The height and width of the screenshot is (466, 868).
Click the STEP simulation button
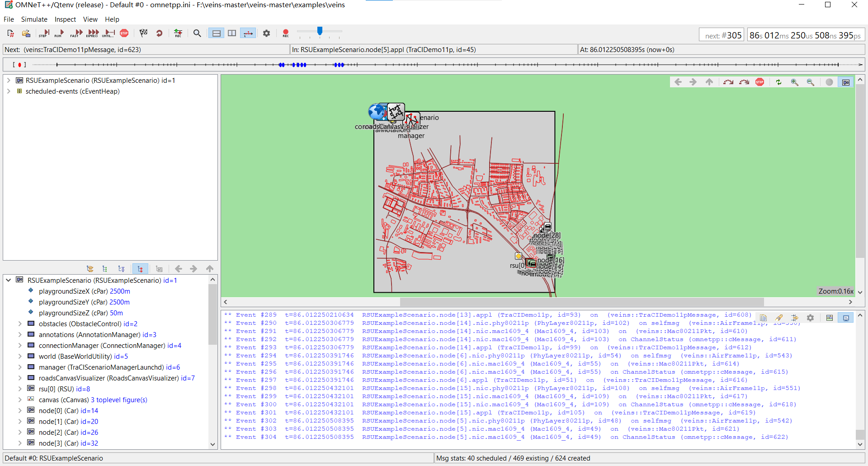(44, 33)
